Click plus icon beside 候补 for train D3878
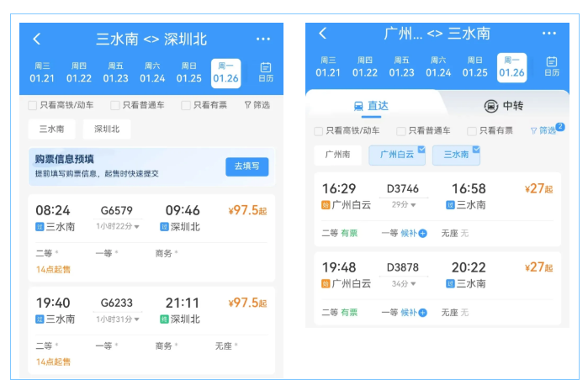 point(422,313)
